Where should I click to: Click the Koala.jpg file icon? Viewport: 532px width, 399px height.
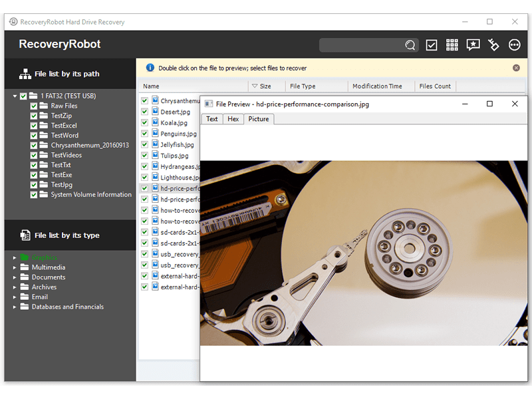pyautogui.click(x=155, y=122)
